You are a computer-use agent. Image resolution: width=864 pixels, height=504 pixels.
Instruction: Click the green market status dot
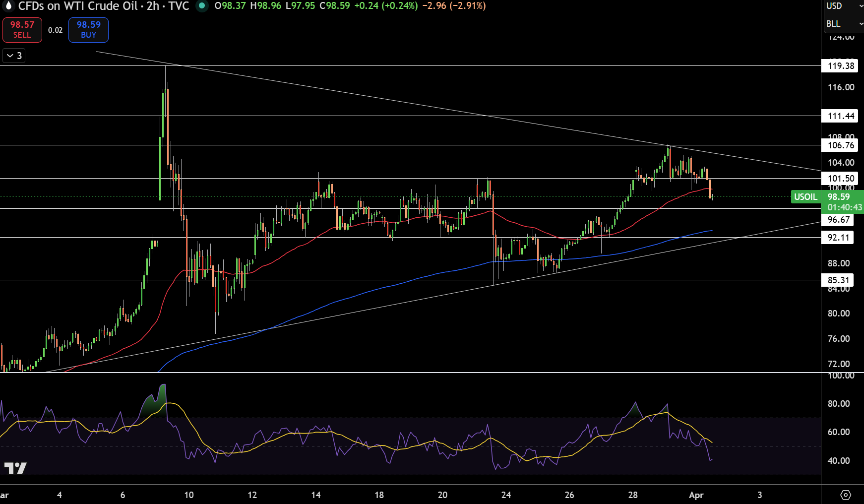click(x=201, y=6)
